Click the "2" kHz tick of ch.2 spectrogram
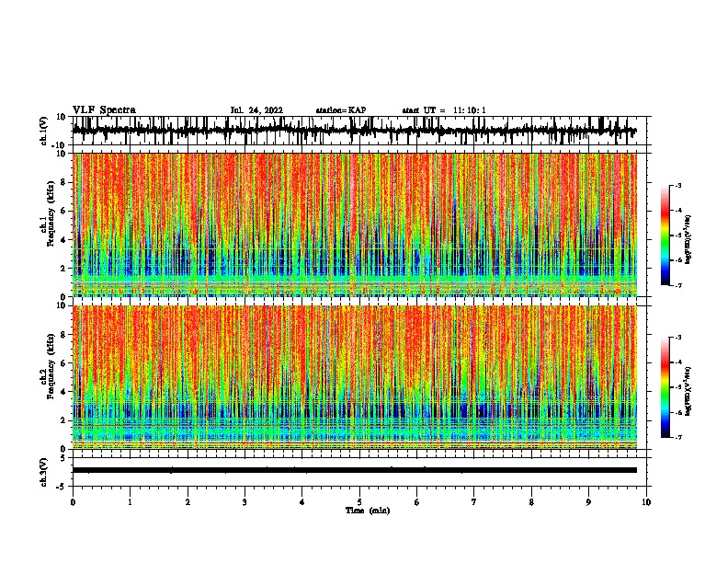The height and width of the screenshot is (563, 728). tap(63, 420)
